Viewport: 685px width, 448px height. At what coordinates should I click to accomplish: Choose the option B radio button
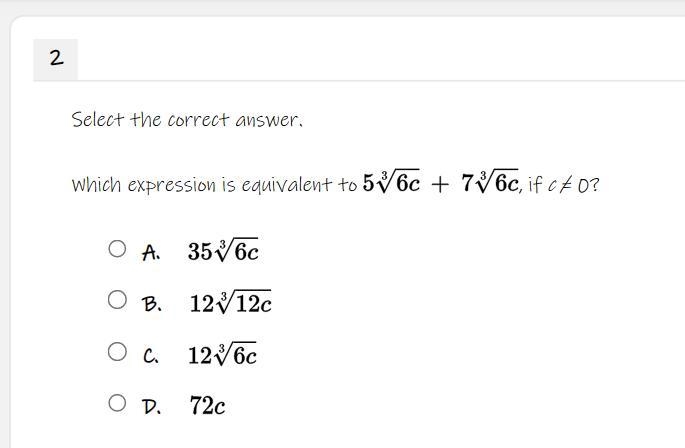point(117,300)
